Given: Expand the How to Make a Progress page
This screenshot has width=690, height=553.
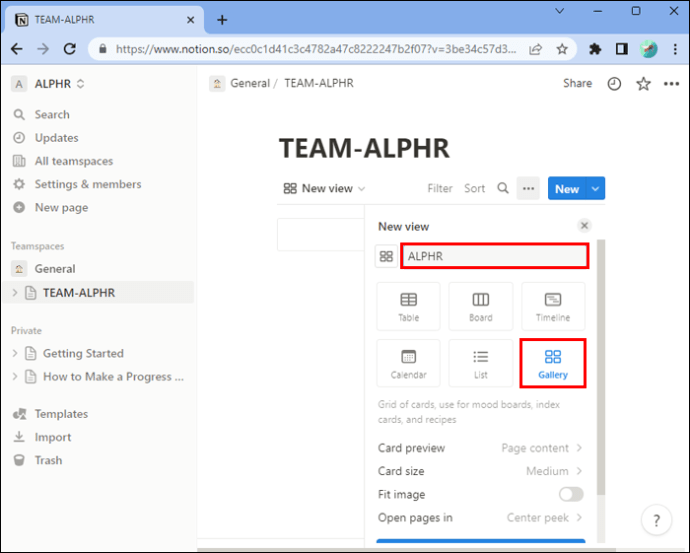Looking at the screenshot, I should point(15,377).
